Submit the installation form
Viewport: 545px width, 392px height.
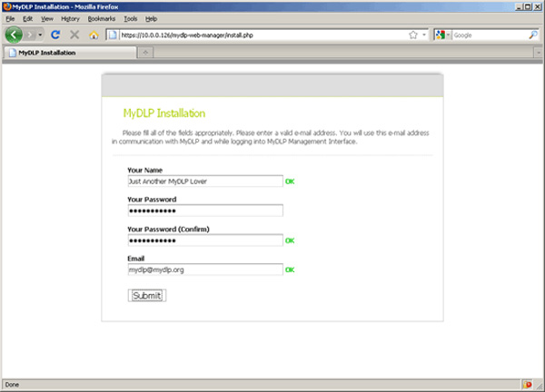click(x=146, y=296)
